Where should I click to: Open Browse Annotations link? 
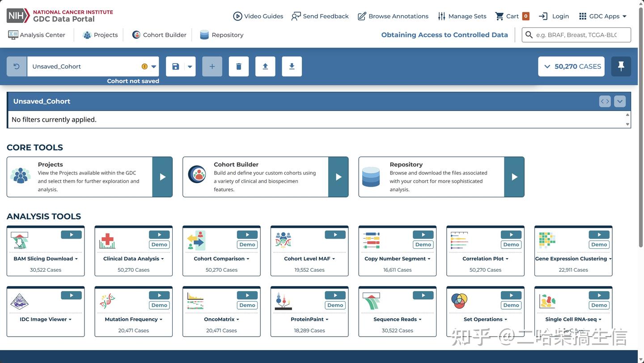pyautogui.click(x=393, y=16)
